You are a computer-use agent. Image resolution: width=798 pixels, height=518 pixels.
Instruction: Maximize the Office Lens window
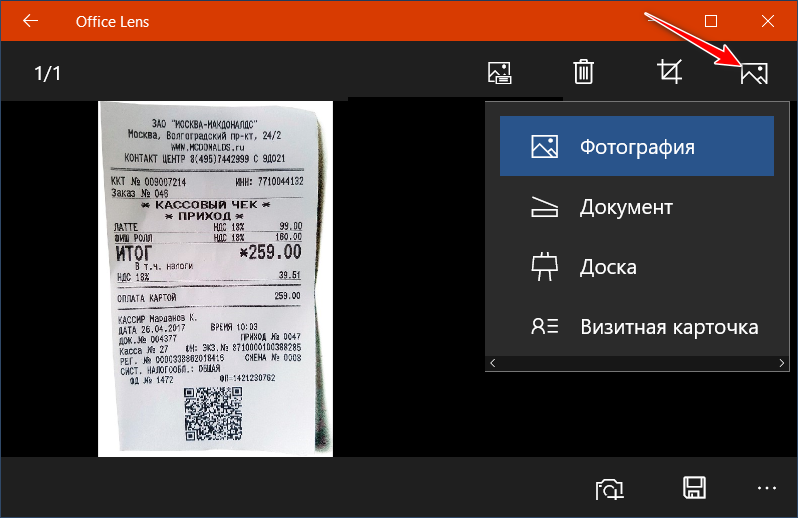click(x=711, y=21)
